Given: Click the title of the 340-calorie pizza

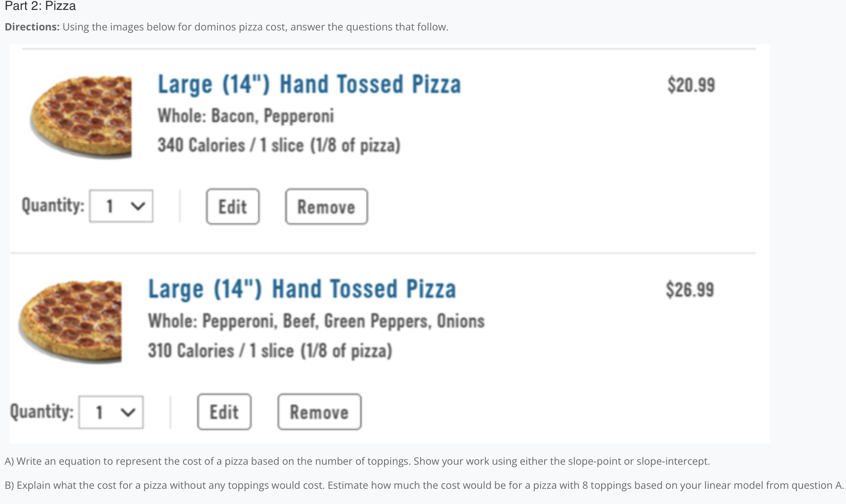Looking at the screenshot, I should (x=309, y=85).
